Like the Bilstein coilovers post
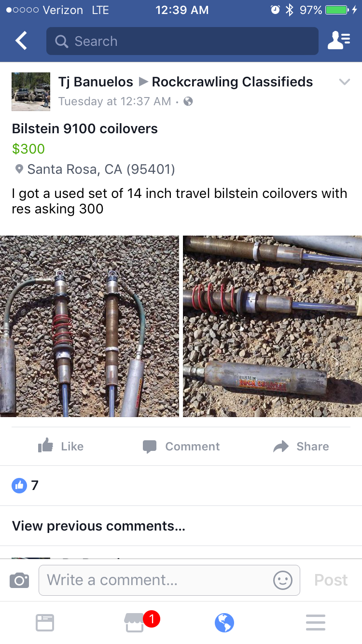Image resolution: width=362 pixels, height=644 pixels. 61,446
